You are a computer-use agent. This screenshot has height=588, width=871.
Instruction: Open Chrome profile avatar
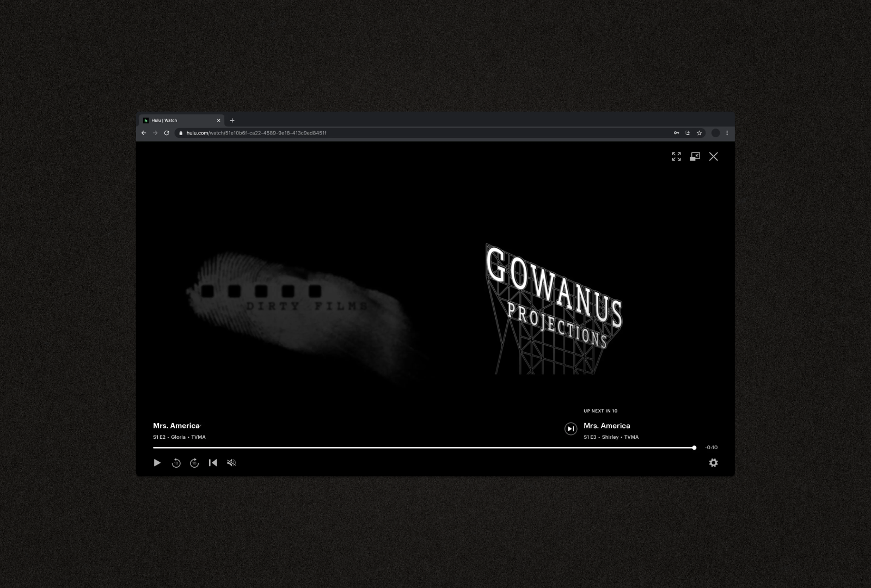tap(715, 133)
